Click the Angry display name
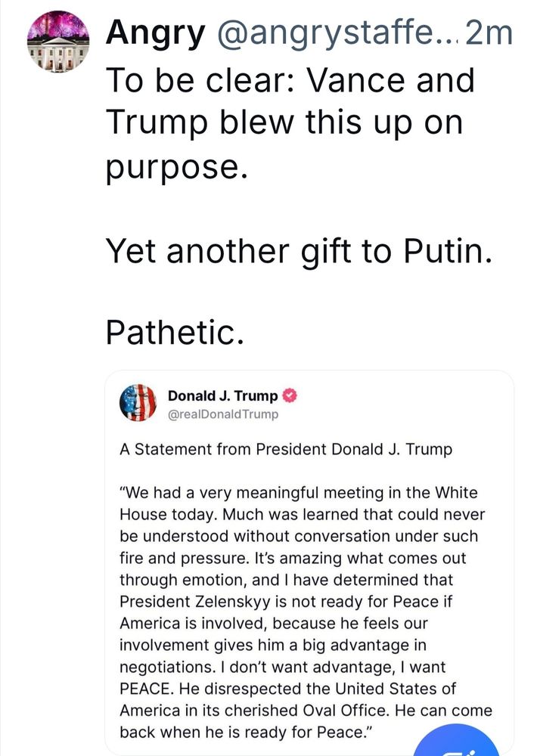This screenshot has width=537, height=756. tap(154, 31)
